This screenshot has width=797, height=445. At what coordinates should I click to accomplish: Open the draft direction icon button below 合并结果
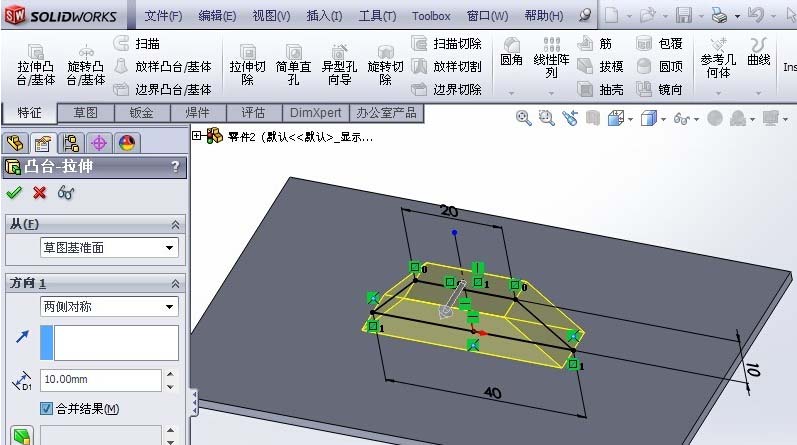(x=21, y=435)
